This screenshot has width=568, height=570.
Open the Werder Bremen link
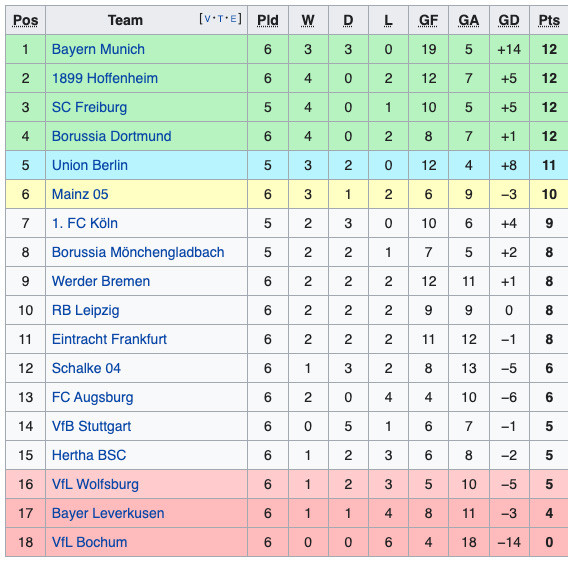point(101,281)
